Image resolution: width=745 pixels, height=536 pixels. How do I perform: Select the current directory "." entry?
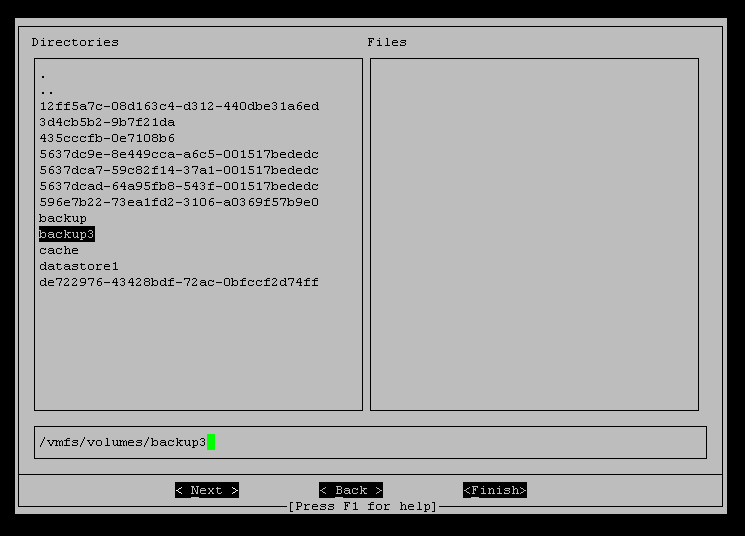[x=43, y=75]
